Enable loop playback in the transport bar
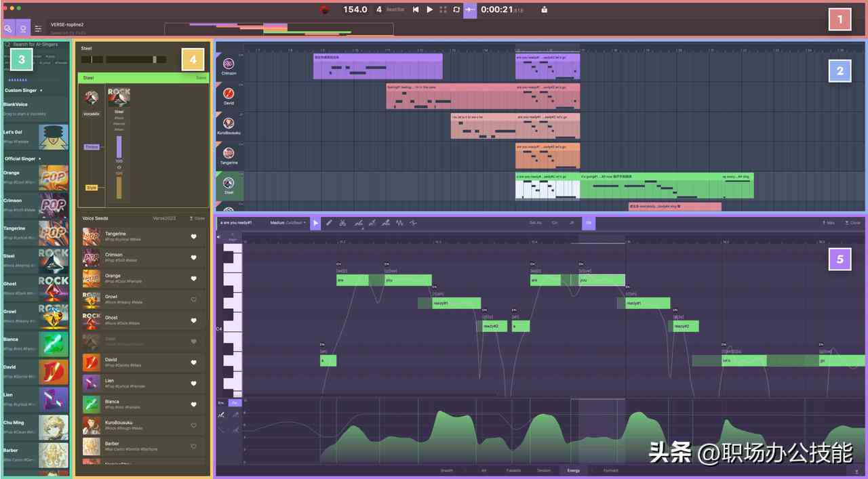 (x=456, y=9)
